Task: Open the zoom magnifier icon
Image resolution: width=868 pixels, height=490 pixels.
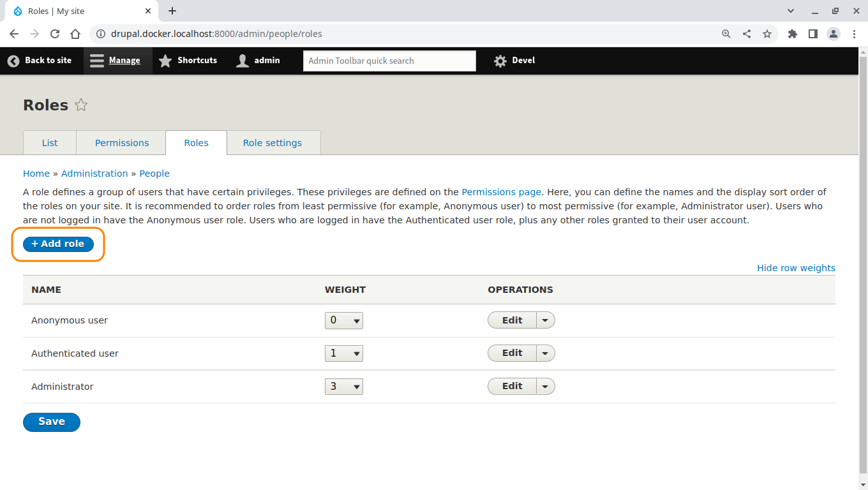Action: click(x=726, y=34)
